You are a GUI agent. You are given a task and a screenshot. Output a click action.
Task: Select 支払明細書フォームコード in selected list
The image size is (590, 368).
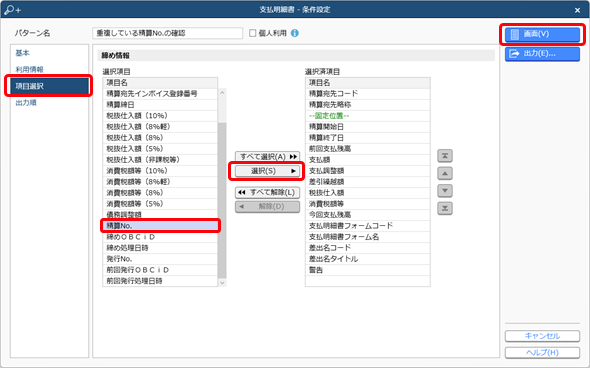[368, 226]
